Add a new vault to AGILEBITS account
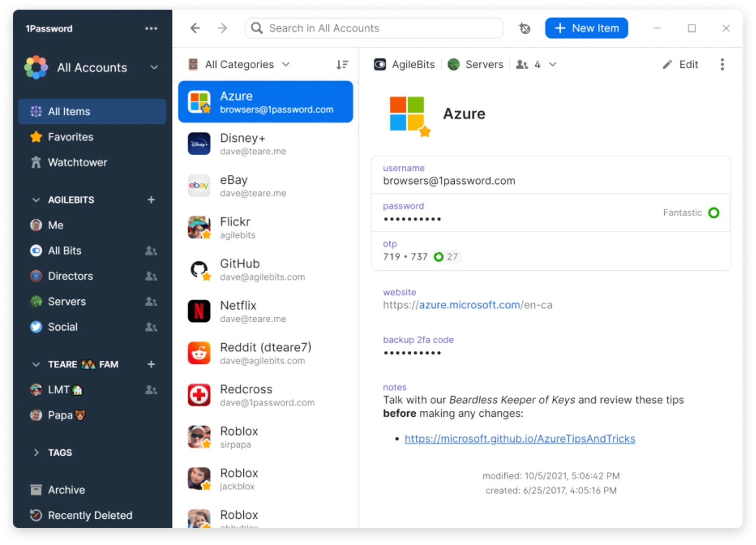 pyautogui.click(x=151, y=200)
